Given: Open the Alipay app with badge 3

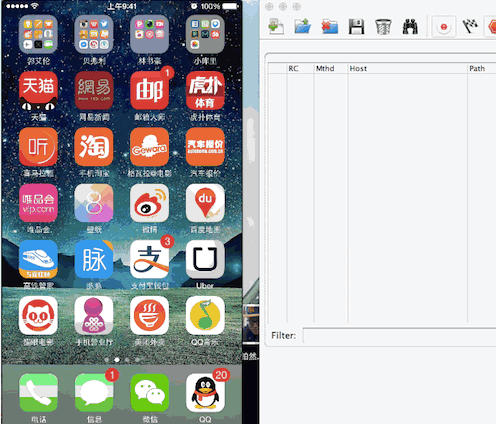Looking at the screenshot, I should click(x=149, y=259).
